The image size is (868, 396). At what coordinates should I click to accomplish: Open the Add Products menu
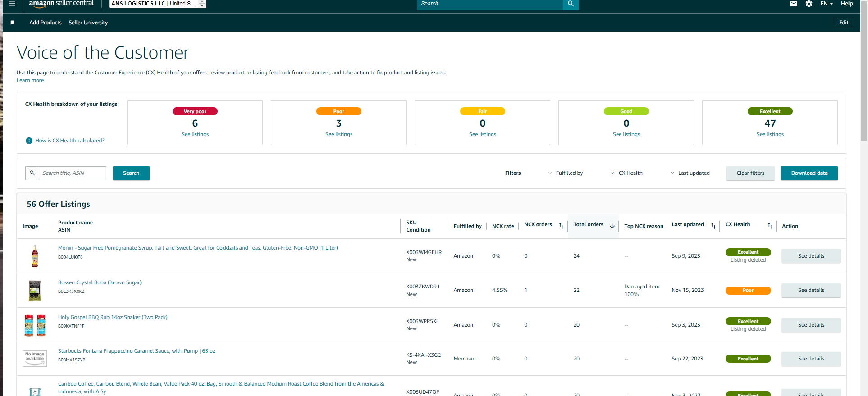pyautogui.click(x=46, y=23)
